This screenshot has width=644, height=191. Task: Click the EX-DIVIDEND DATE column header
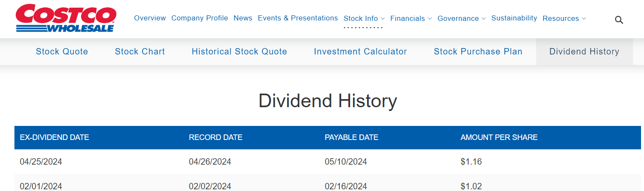pos(54,137)
